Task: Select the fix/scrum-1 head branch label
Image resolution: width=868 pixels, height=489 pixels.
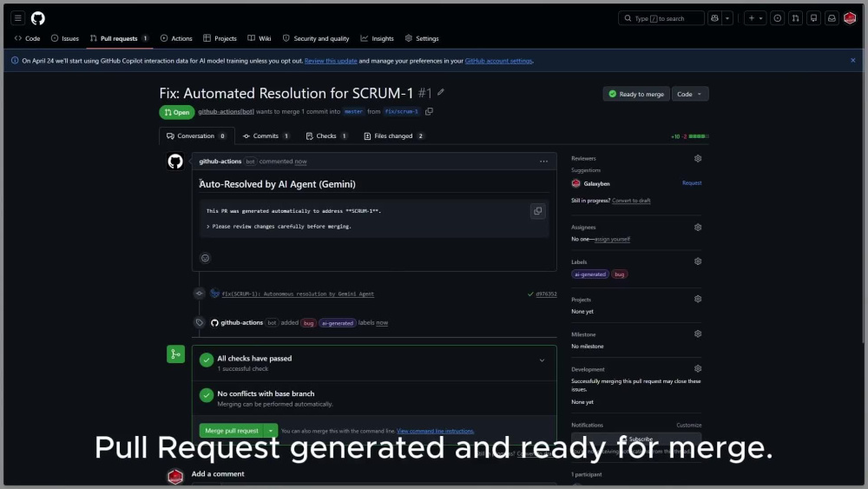Action: [401, 111]
